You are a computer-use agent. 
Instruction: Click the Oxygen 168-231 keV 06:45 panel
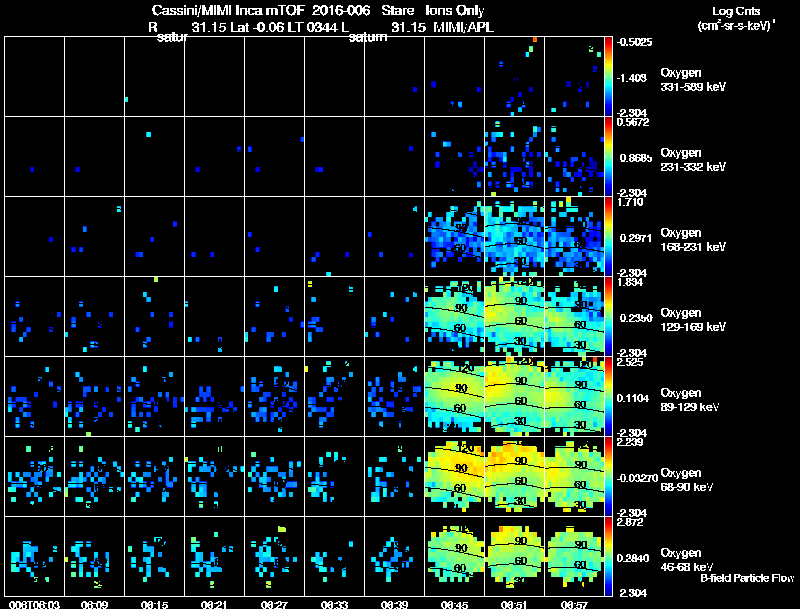tap(454, 237)
